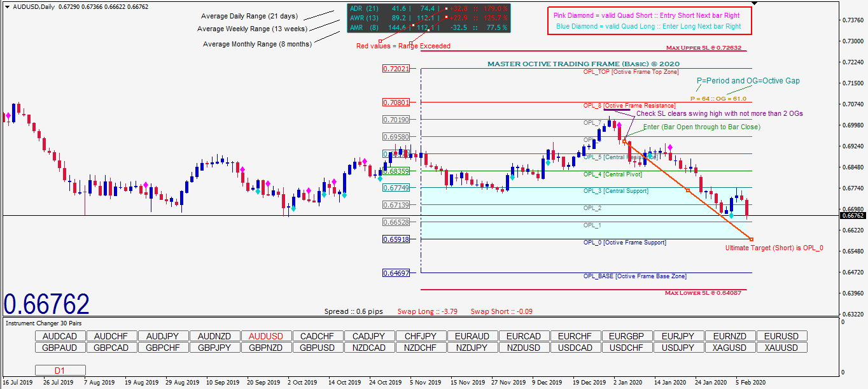
Task: Load NZDJPY pair
Action: [x=472, y=348]
